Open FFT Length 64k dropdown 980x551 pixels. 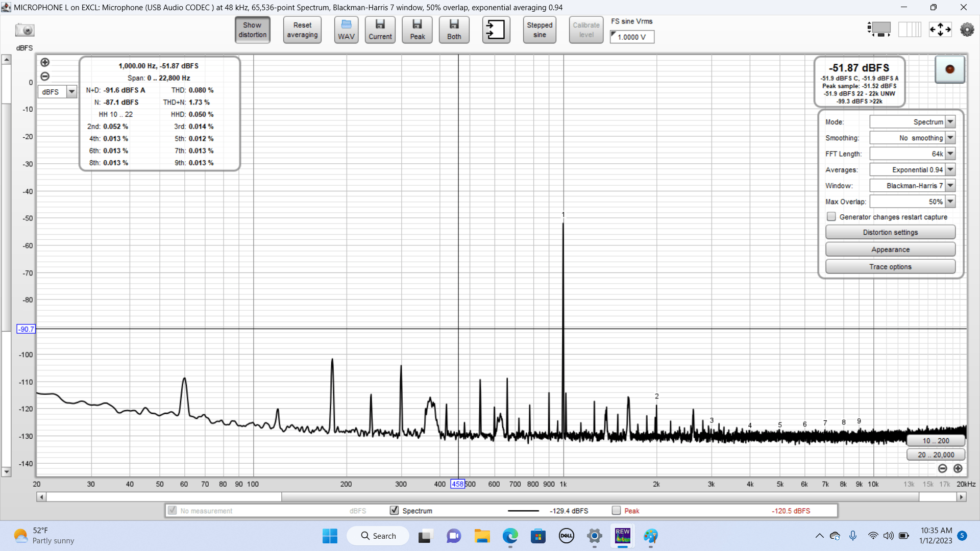click(912, 154)
